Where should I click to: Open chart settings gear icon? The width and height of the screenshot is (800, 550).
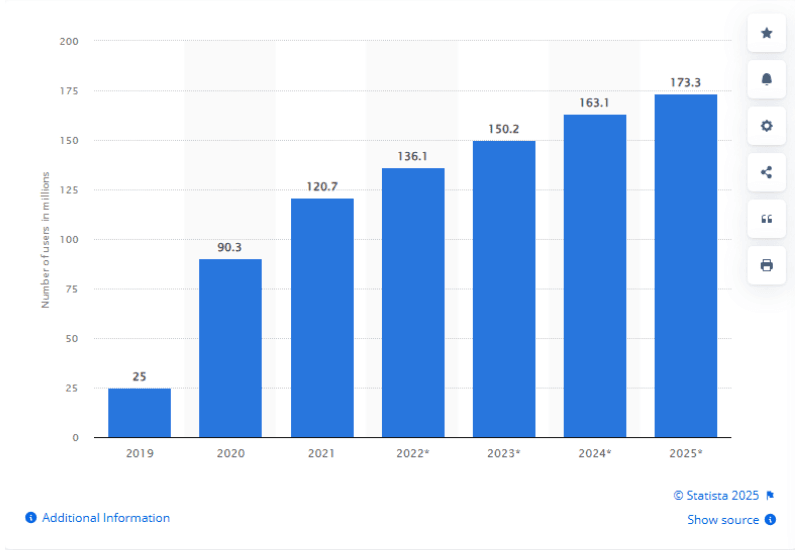pos(766,126)
